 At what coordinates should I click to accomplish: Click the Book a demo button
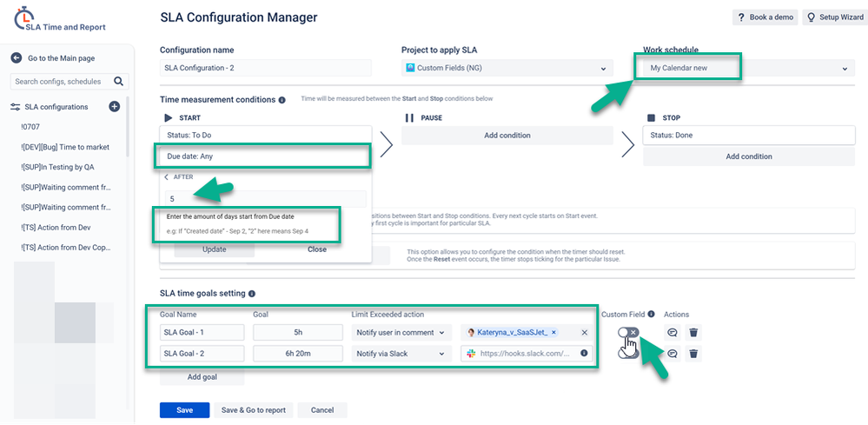765,17
